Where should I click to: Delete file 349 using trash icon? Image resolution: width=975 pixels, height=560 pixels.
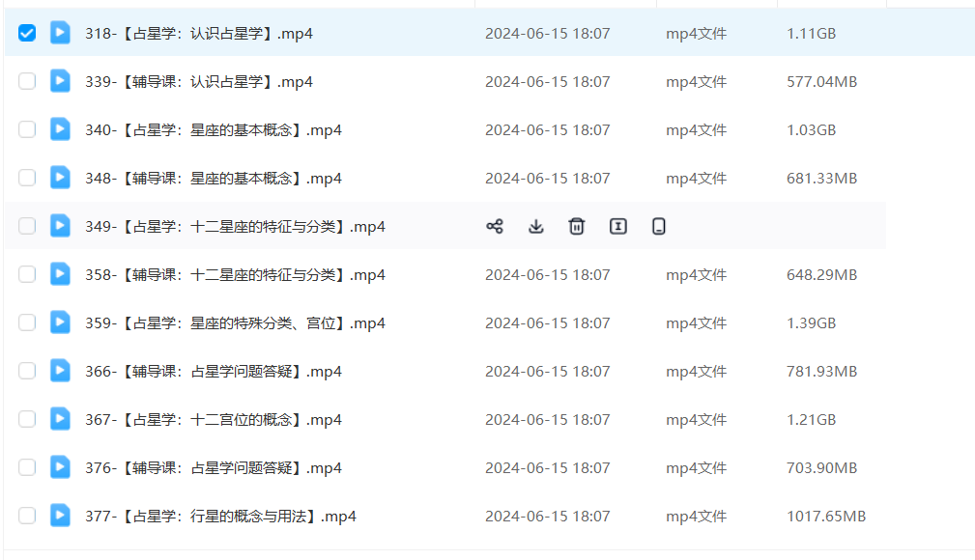(577, 227)
